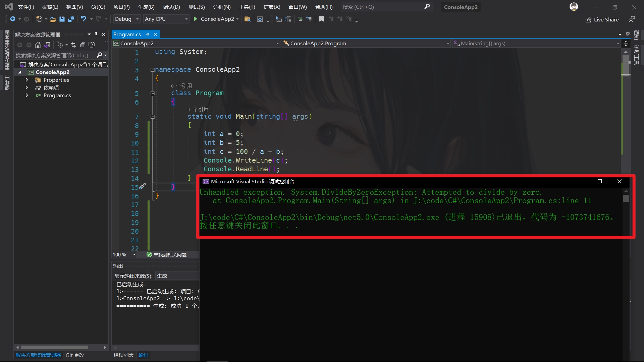This screenshot has height=362, width=644.
Task: Select Program.cs in Solution Explorer
Action: click(x=57, y=96)
